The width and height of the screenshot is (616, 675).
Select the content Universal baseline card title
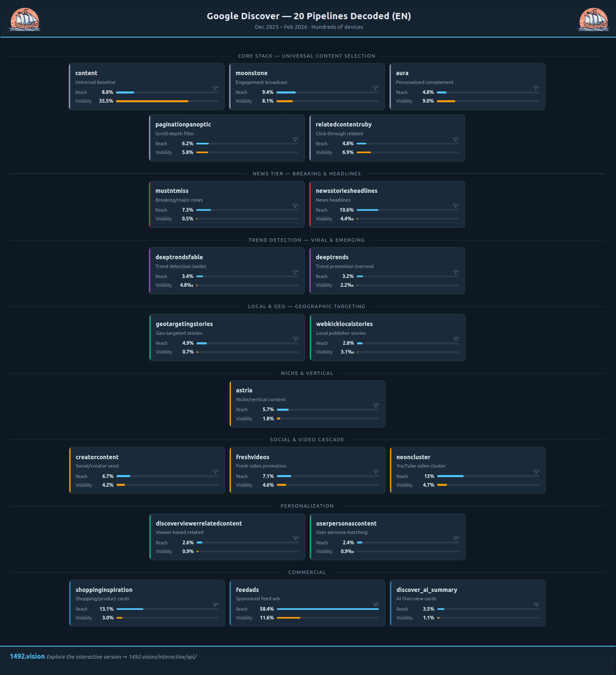click(86, 73)
